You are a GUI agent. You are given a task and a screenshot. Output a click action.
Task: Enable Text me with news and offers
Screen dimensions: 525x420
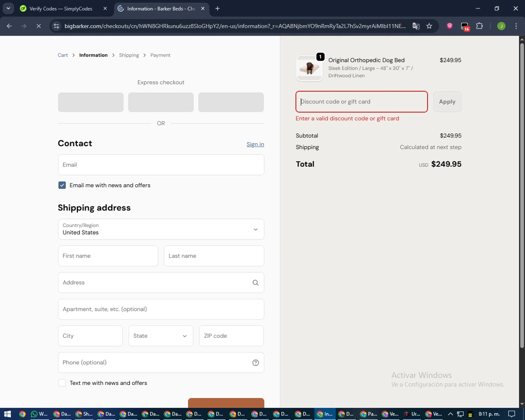(x=62, y=383)
